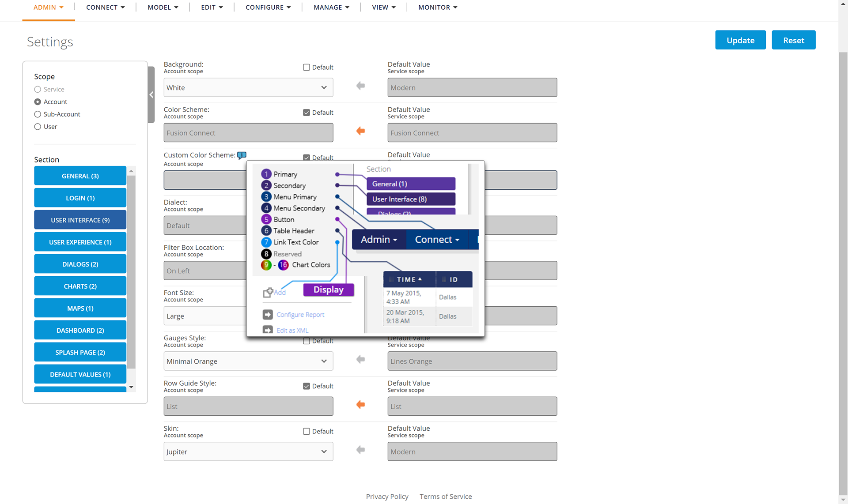This screenshot has width=848, height=504.
Task: Collapse the scope sidebar panel handle
Action: click(x=151, y=95)
